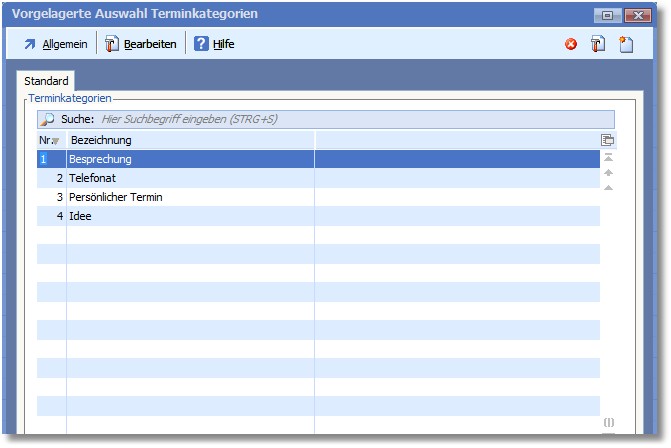The width and height of the screenshot is (671, 448).
Task: Click the page up double arrow
Action: [608, 172]
